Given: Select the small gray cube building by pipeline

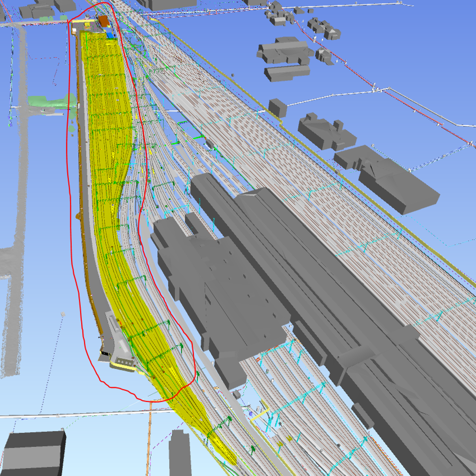Looking at the screenshot, I should [x=277, y=108].
